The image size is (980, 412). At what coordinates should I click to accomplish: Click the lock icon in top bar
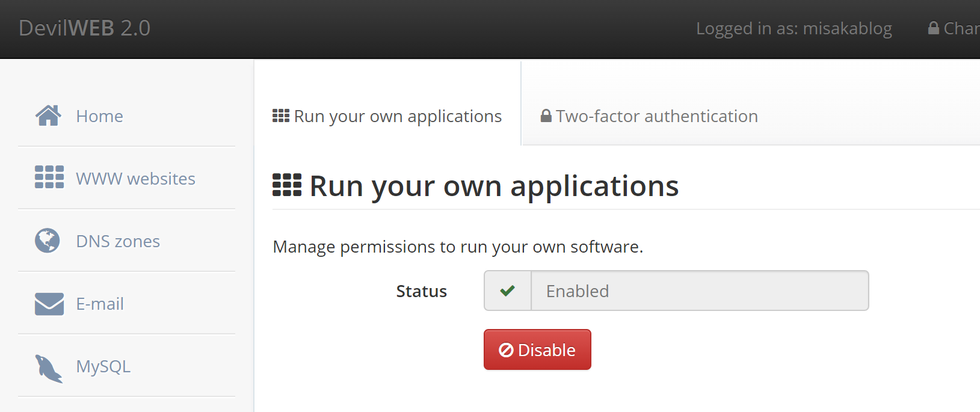(x=934, y=28)
